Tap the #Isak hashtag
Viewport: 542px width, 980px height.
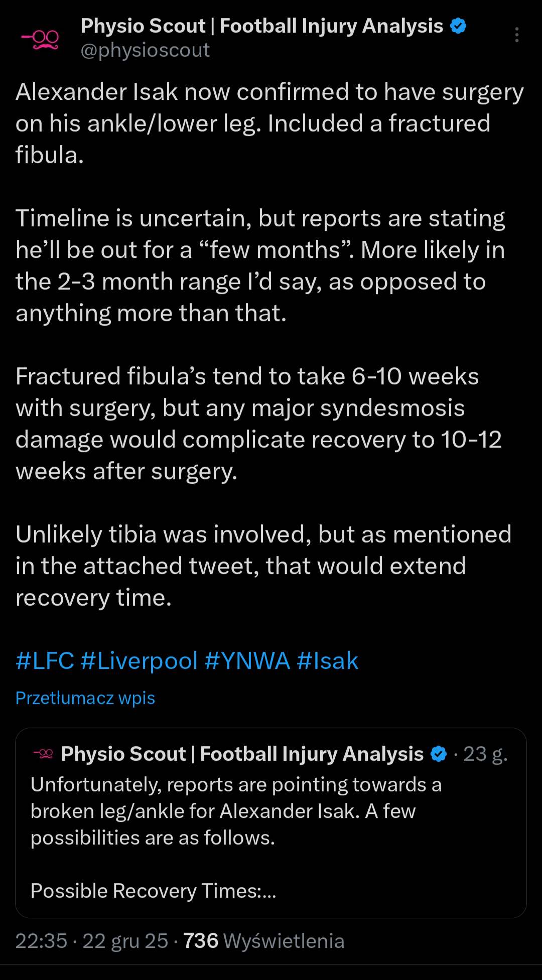[327, 661]
